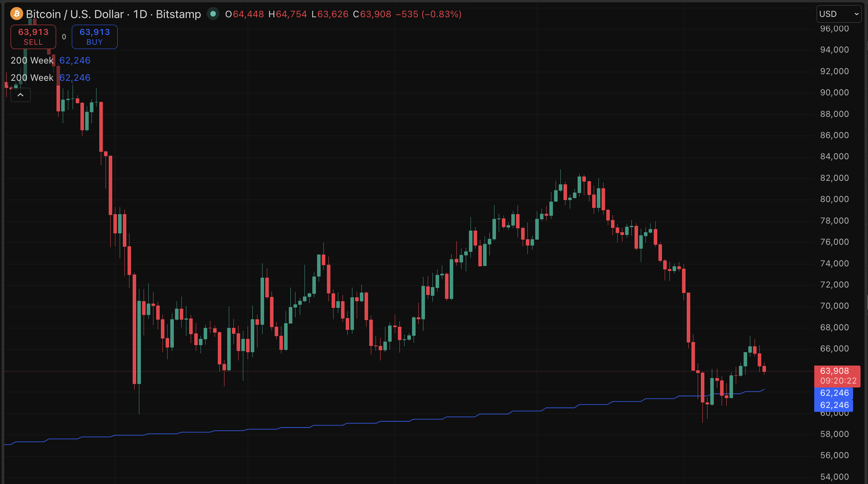Click the green market status dot
The width and height of the screenshot is (868, 484).
[213, 14]
